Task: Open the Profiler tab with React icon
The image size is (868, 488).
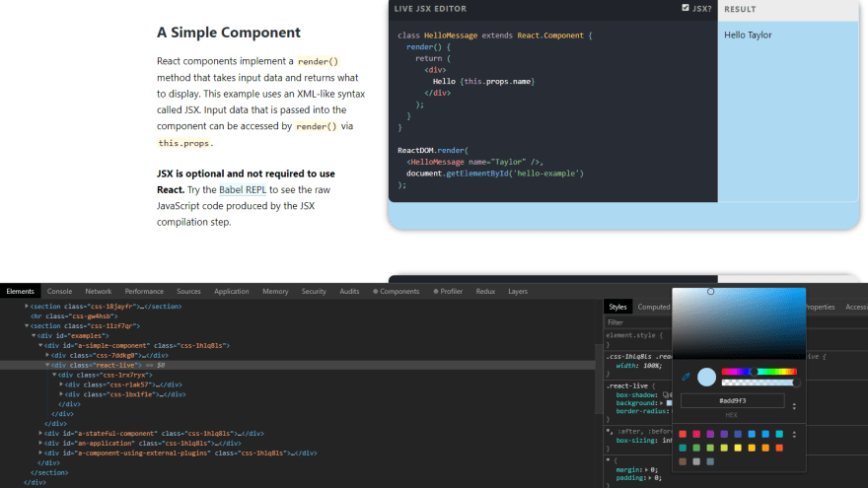Action: click(448, 291)
